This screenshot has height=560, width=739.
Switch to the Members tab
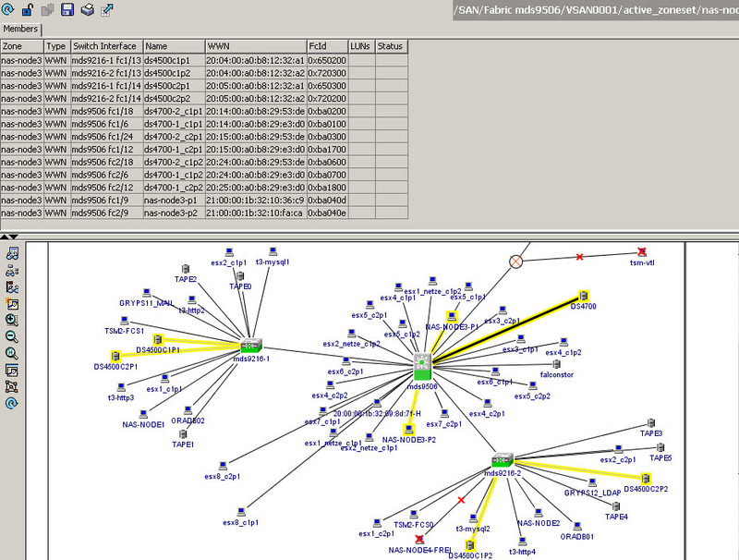click(20, 29)
